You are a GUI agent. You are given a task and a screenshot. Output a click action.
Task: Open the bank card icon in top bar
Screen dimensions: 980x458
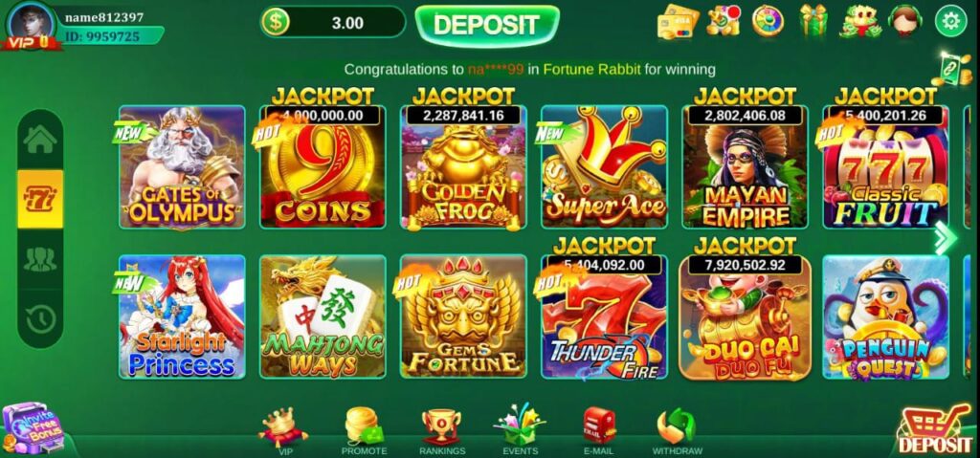(678, 21)
